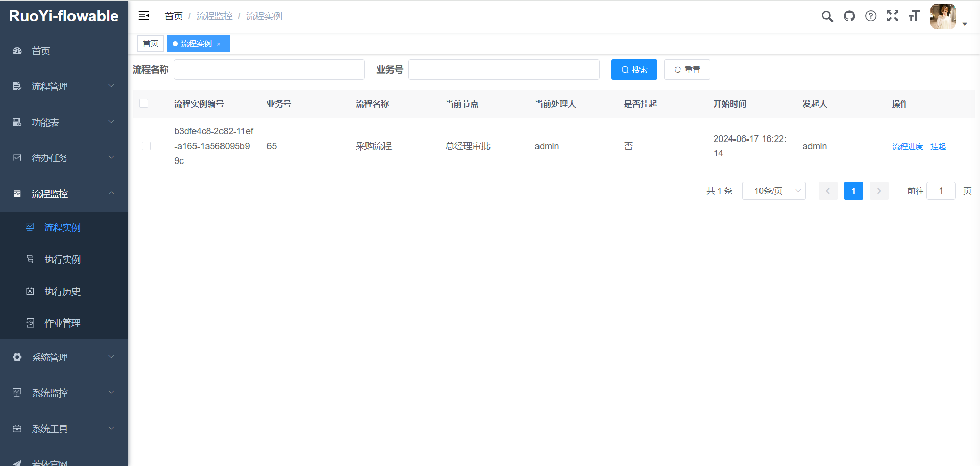
Task: Open global search with magnifier icon
Action: pyautogui.click(x=827, y=16)
